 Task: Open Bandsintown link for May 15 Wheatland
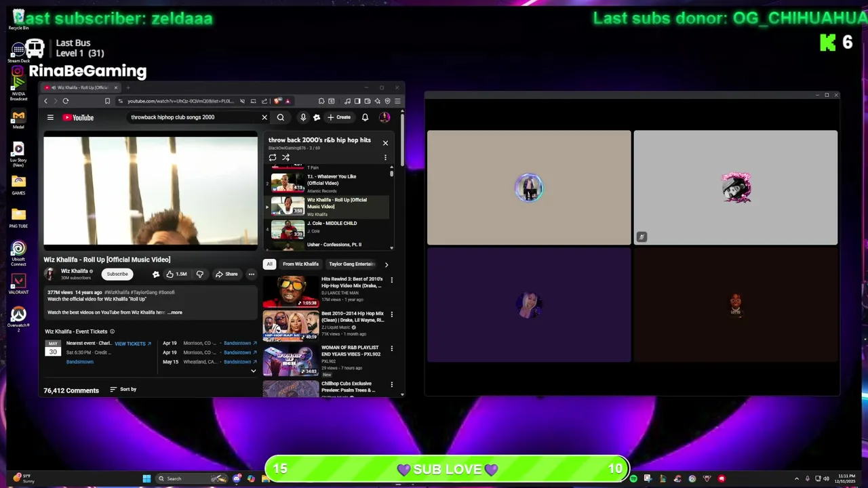click(240, 362)
